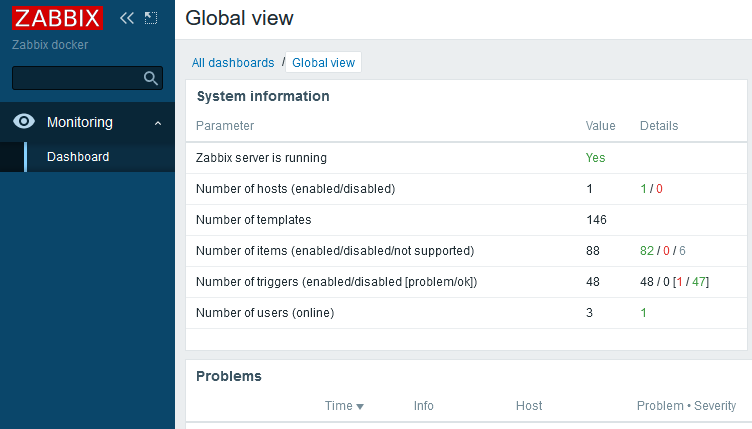Collapse sidebar with double chevron icon
The image size is (752, 429).
[127, 18]
